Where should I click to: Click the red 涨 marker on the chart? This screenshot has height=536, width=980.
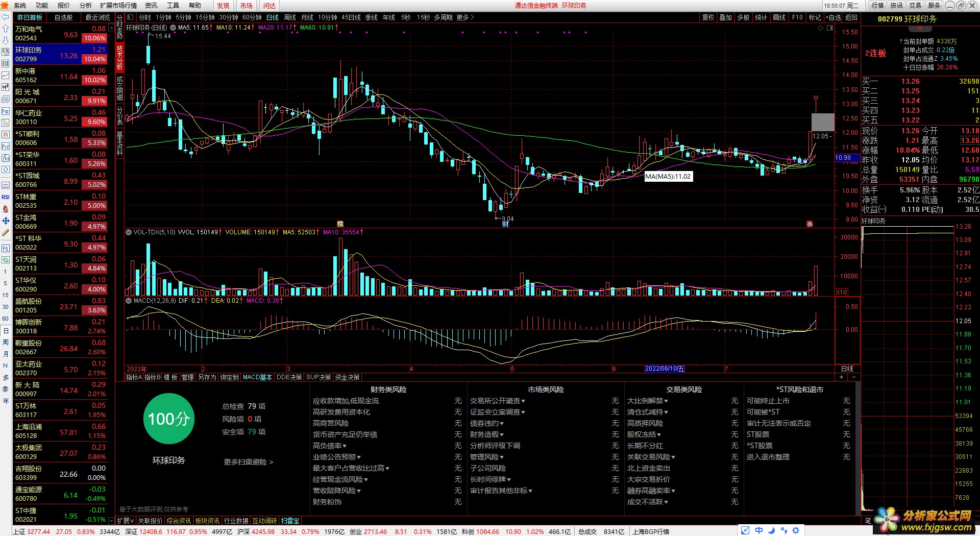810,224
